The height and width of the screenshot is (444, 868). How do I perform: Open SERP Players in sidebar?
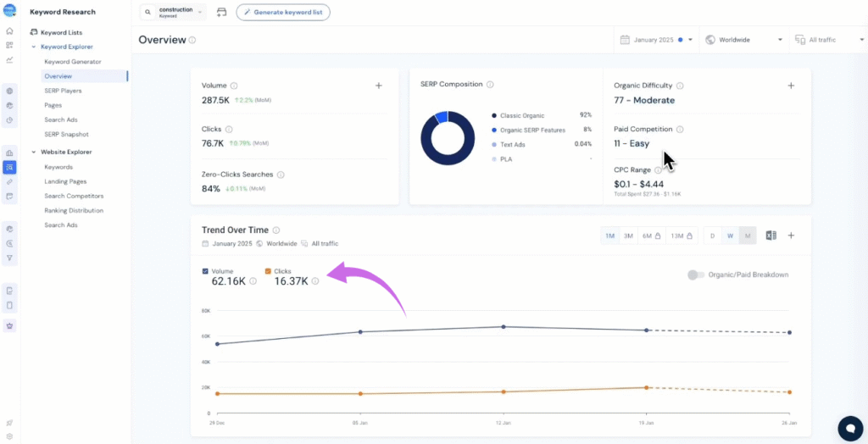pyautogui.click(x=63, y=91)
